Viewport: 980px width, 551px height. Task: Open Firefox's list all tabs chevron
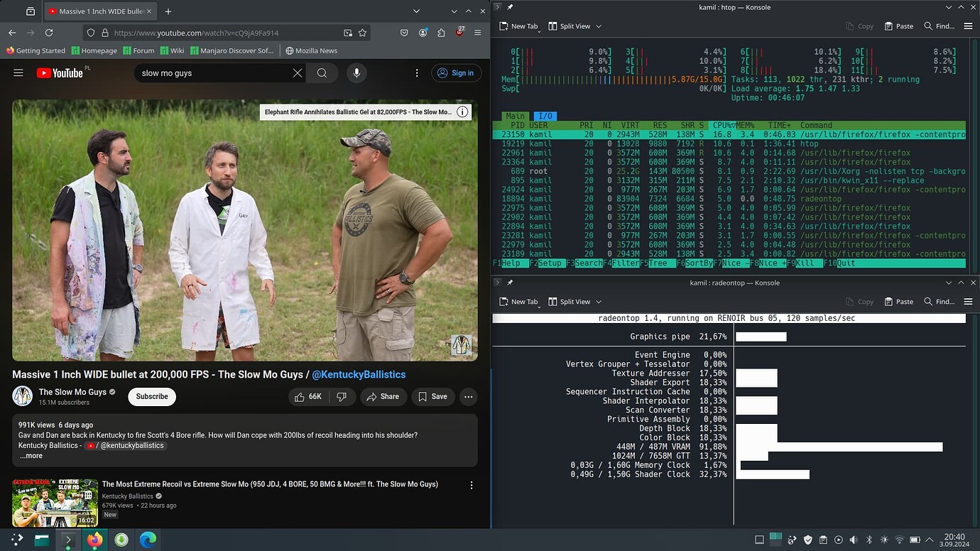416,11
